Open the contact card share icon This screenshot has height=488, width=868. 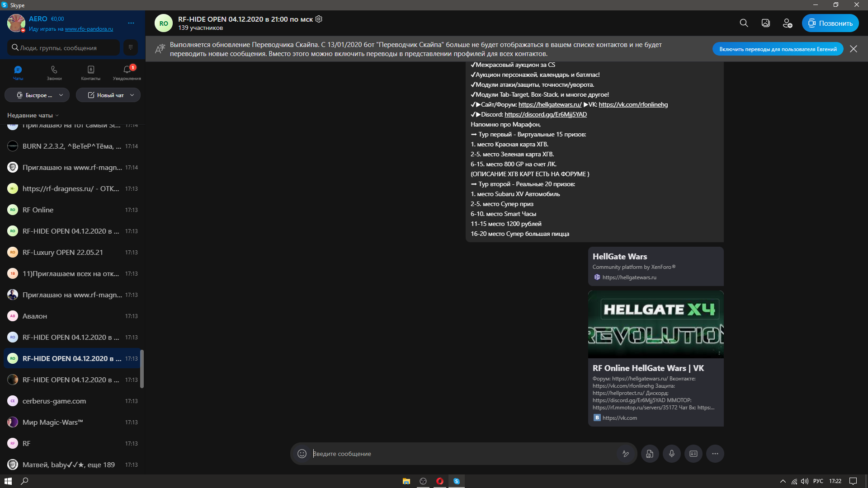(693, 454)
